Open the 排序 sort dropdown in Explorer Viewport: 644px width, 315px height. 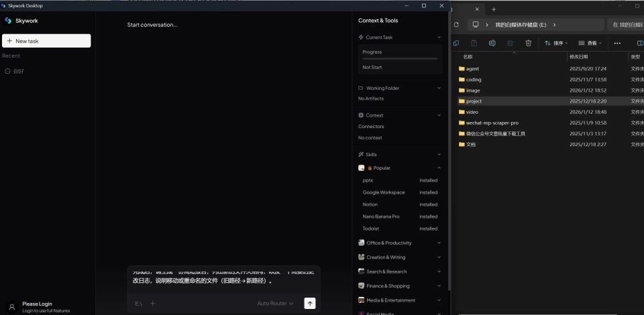pos(556,43)
